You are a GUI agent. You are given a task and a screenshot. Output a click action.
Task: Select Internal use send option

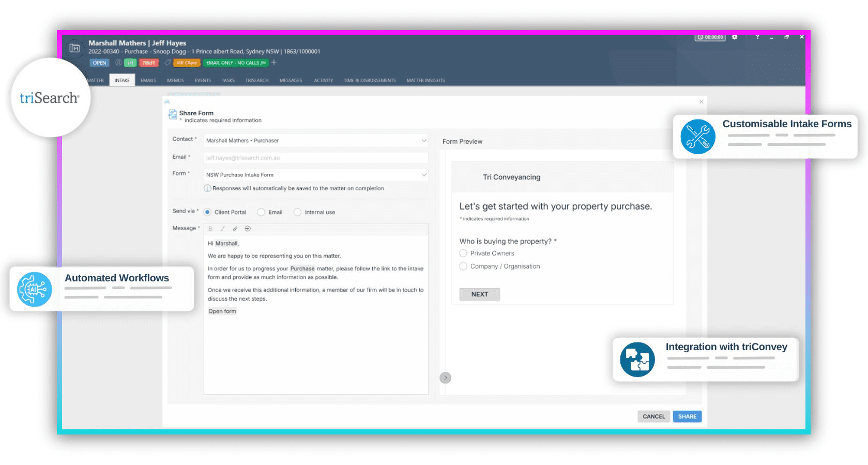297,212
